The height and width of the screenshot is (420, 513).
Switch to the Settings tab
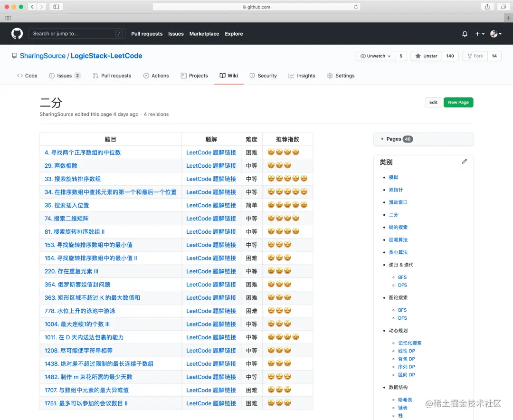341,76
